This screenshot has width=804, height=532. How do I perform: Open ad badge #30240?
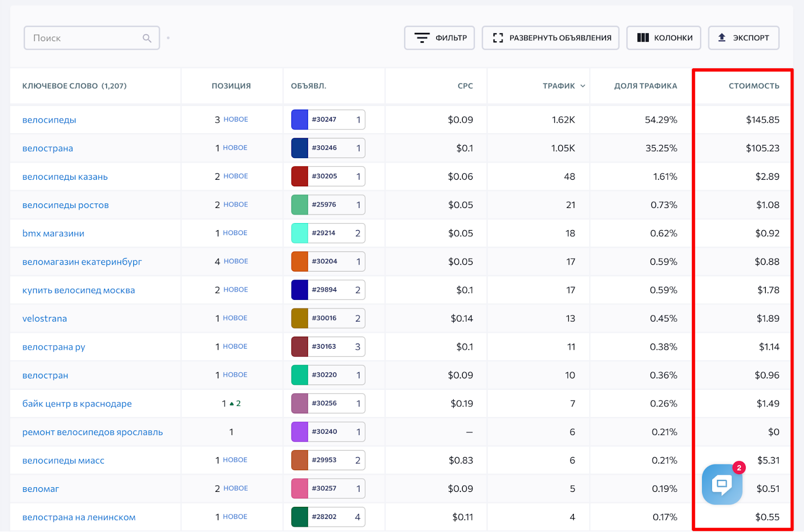[328, 432]
